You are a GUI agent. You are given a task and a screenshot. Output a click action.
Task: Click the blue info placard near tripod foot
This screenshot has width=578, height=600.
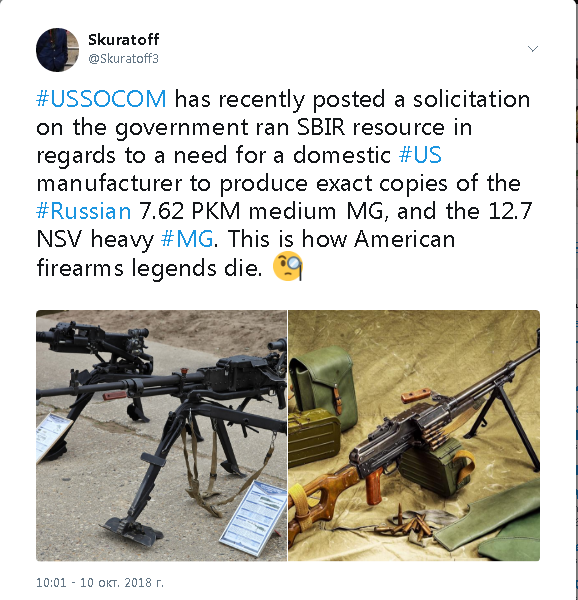[254, 518]
